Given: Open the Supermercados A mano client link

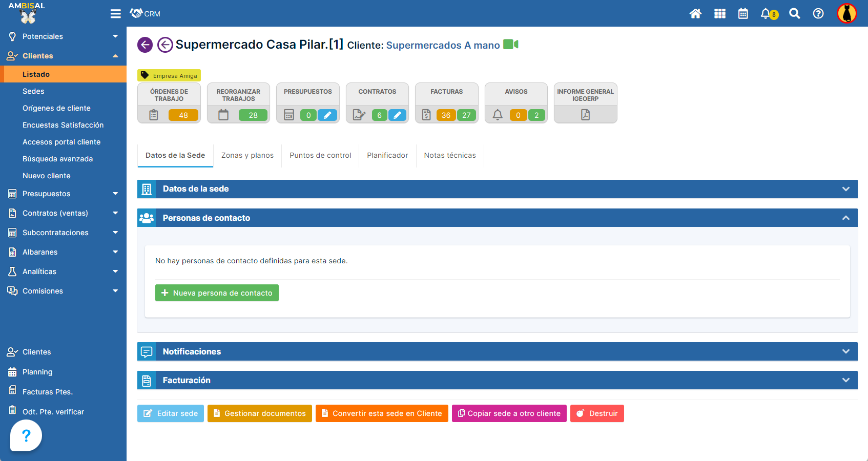Looking at the screenshot, I should [x=443, y=45].
